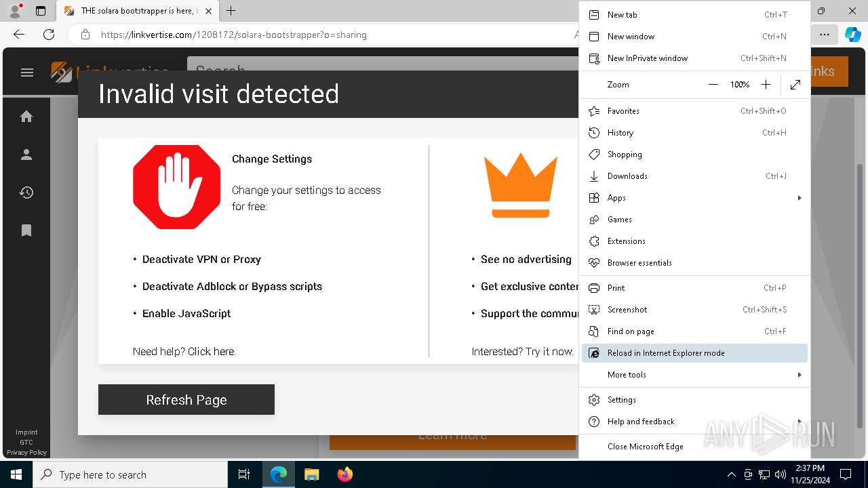Reload the page with refresh icon
Image resolution: width=868 pixels, height=488 pixels.
point(49,35)
